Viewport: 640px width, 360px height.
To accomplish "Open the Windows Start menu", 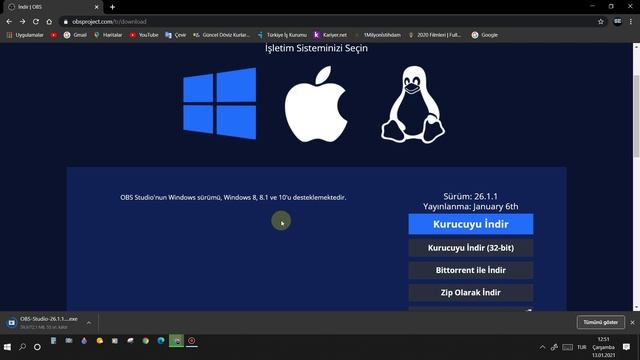I will (x=7, y=347).
